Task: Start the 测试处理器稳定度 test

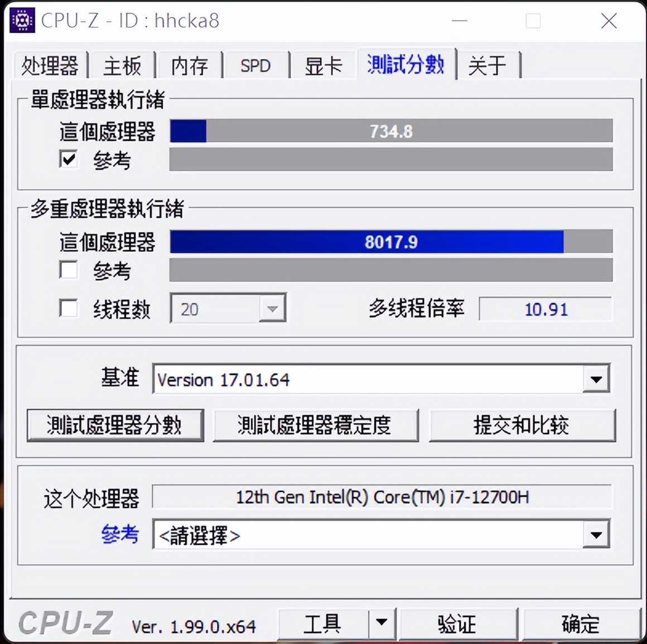Action: pyautogui.click(x=316, y=425)
